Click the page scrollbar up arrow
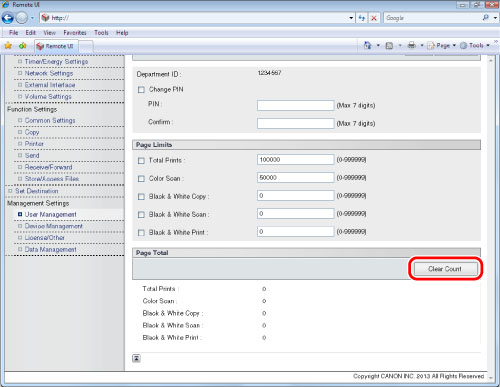Screen dimensions: 500x387 [x=490, y=61]
